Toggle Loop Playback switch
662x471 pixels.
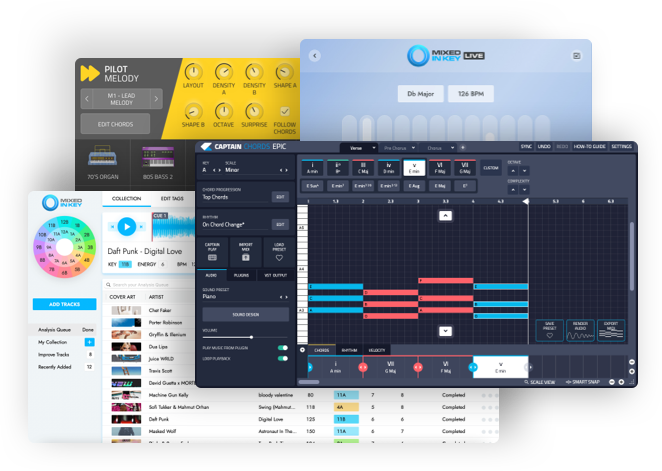click(283, 358)
